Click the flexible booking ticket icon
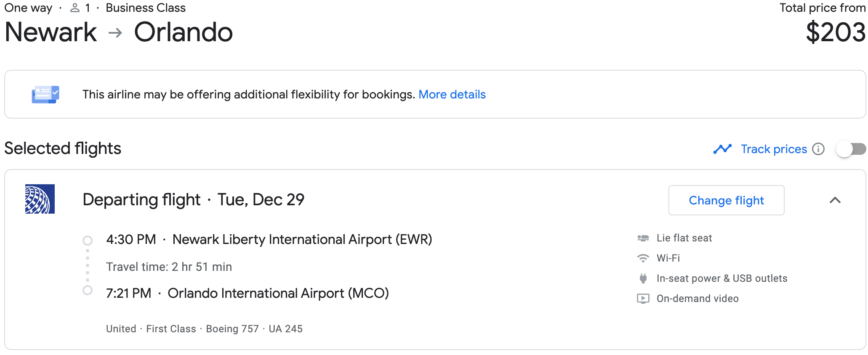 click(45, 95)
